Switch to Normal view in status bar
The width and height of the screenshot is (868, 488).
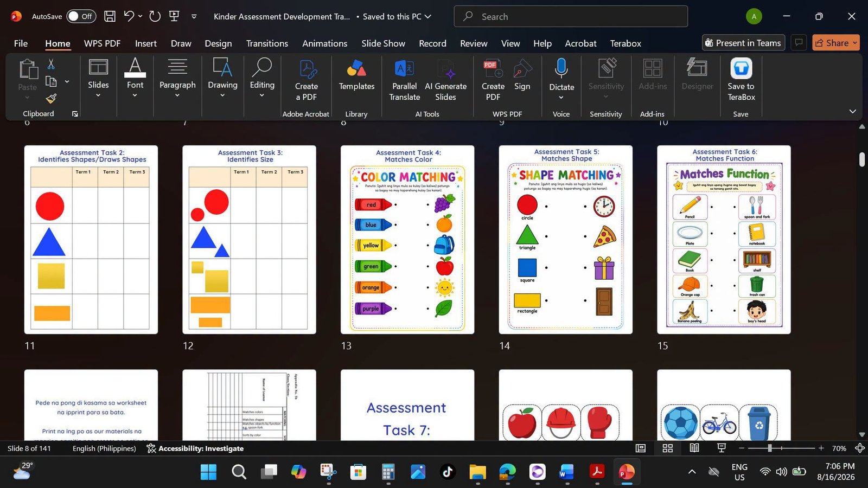tap(641, 448)
